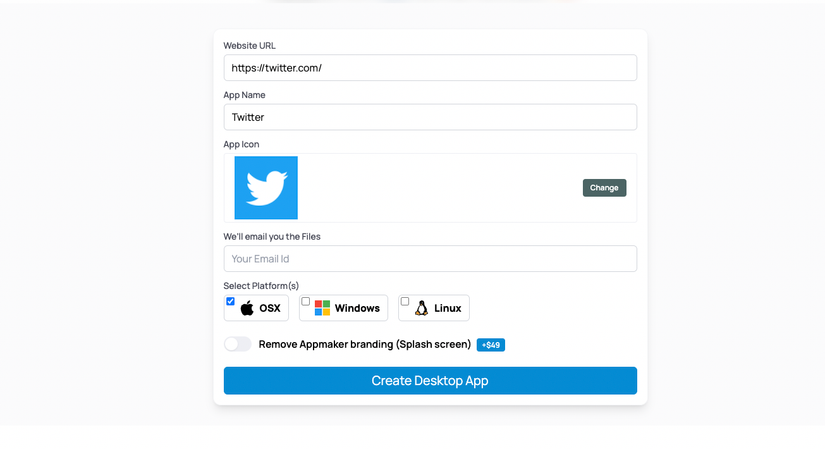The image size is (825, 449).
Task: Click the OSX label text
Action: pos(269,308)
